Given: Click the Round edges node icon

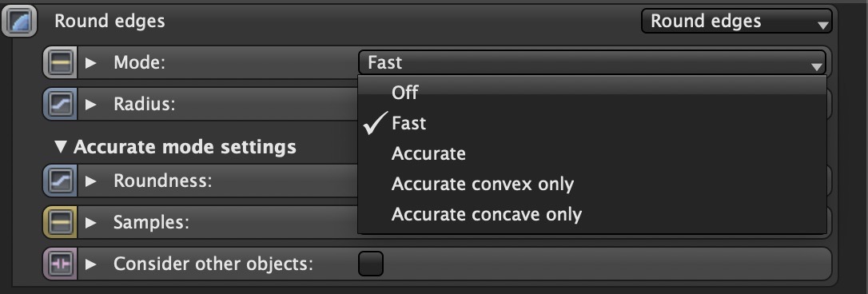Looking at the screenshot, I should point(19,22).
